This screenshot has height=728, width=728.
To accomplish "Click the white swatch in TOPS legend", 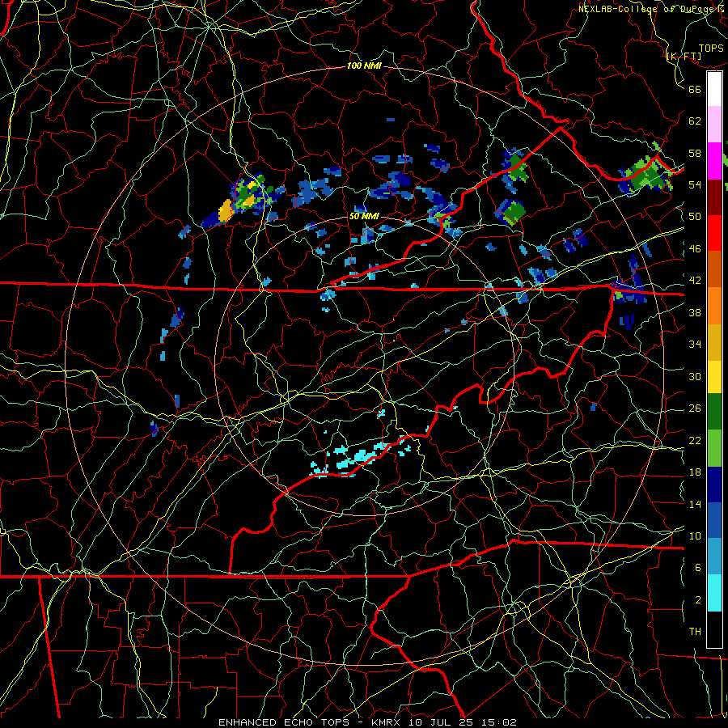I will tap(714, 89).
